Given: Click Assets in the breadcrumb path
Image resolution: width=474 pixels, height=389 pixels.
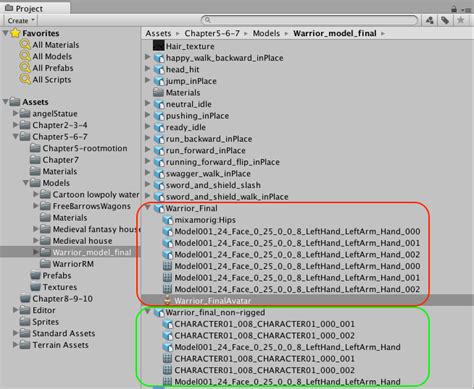Looking at the screenshot, I should coord(158,33).
